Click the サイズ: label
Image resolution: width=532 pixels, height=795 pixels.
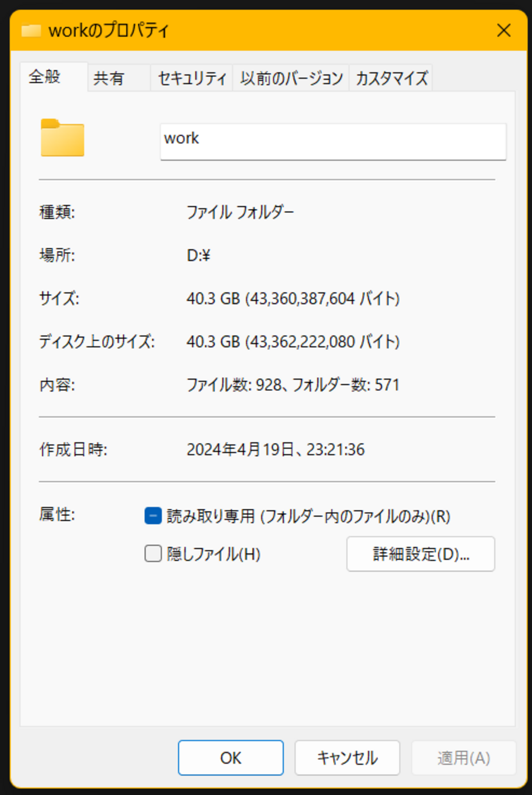(59, 299)
